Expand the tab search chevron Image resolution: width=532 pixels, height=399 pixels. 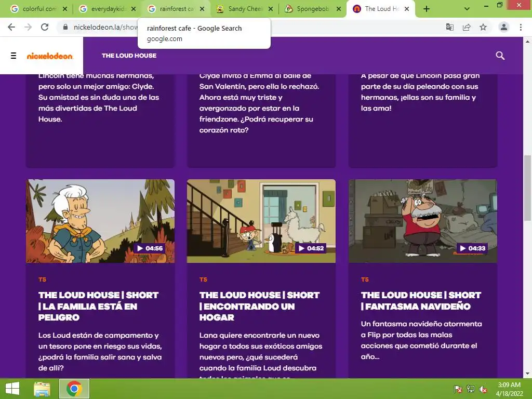[467, 9]
